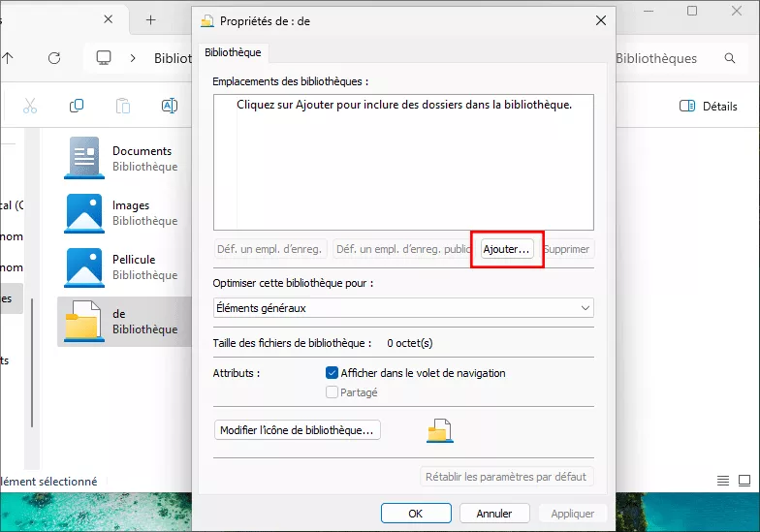Click the search magnifier in Explorer

click(729, 58)
